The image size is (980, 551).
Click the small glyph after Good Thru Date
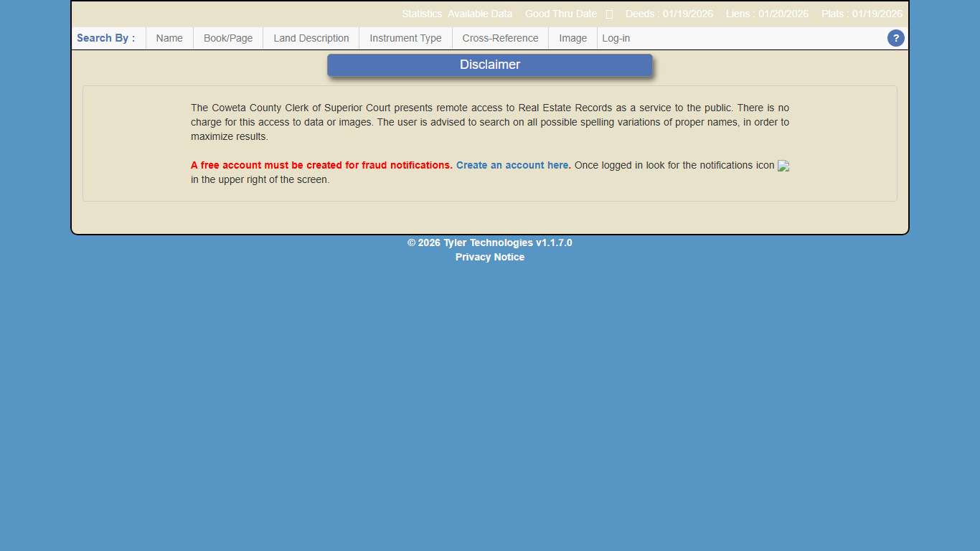tap(609, 14)
